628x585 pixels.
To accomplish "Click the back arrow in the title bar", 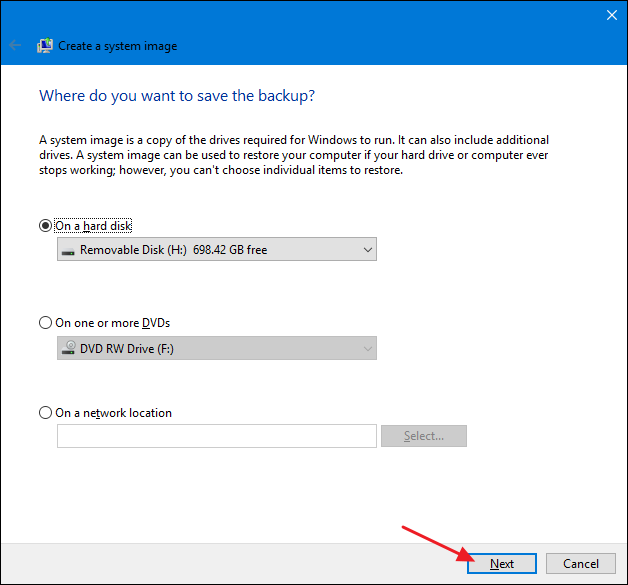I will (15, 46).
